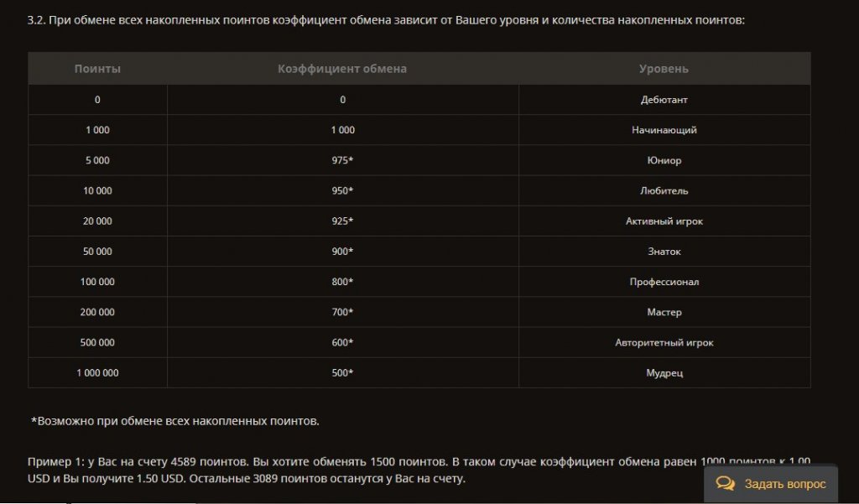Click the "Мудрец" level cell

tap(664, 372)
